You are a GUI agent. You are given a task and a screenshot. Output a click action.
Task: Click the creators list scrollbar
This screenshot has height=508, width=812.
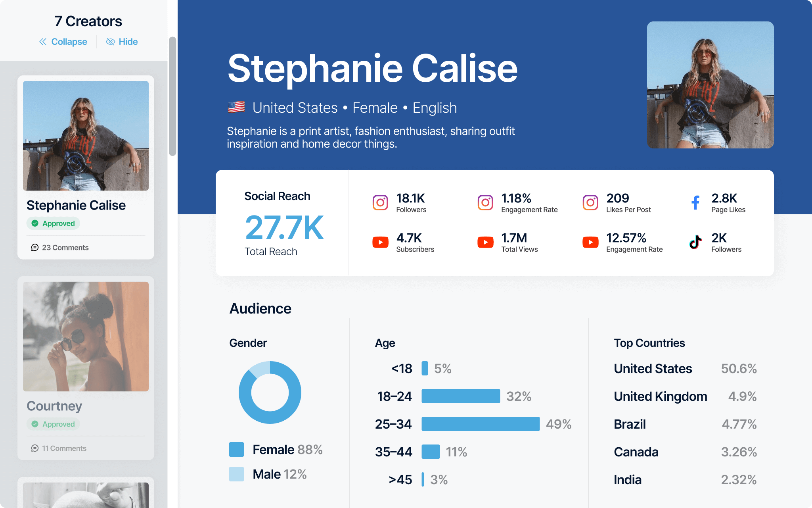172,96
